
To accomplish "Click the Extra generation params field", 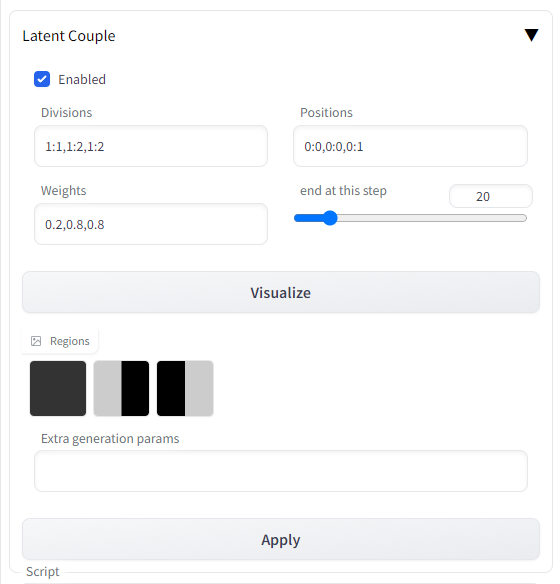I will click(281, 471).
